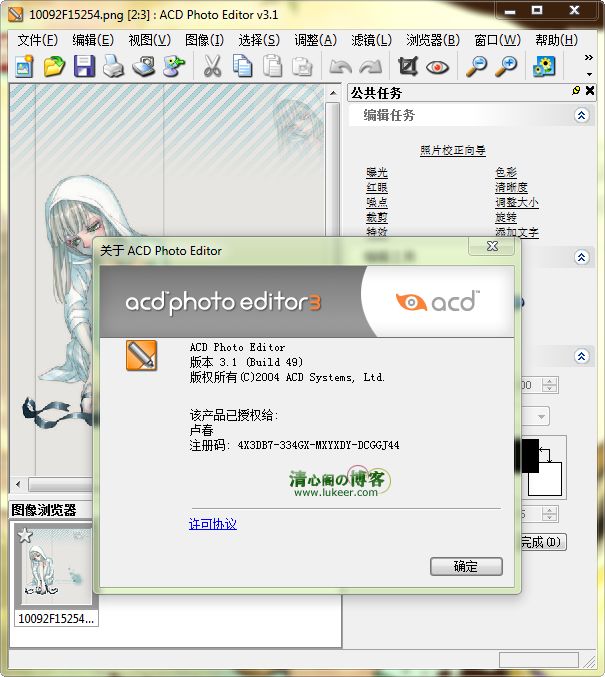The width and height of the screenshot is (605, 677).
Task: Collapse the third task section chevron
Action: 582,356
